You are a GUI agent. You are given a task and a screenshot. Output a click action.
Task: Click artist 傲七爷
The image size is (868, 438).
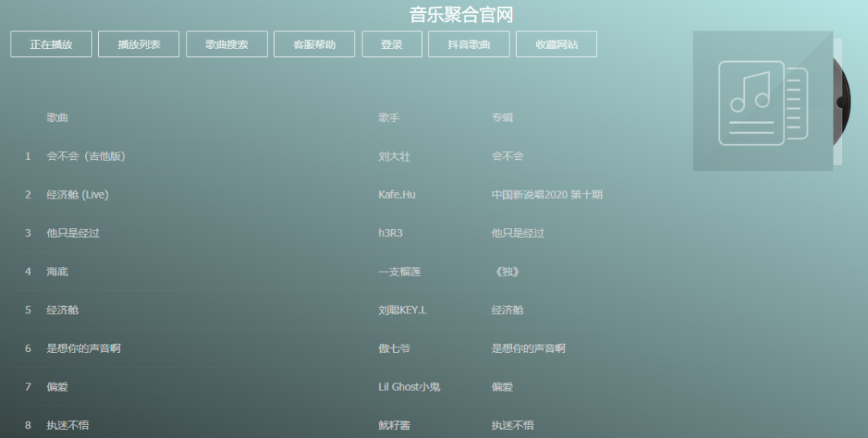tap(394, 348)
